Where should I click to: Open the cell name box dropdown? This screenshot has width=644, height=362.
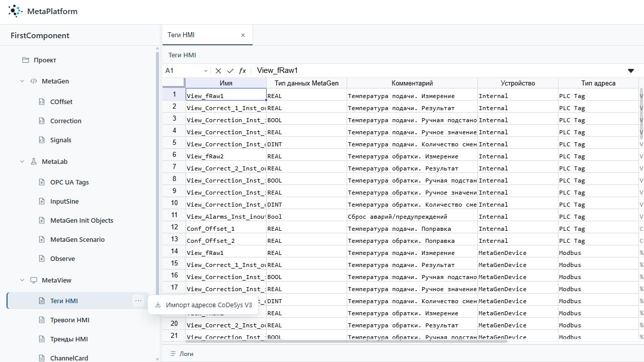click(206, 71)
